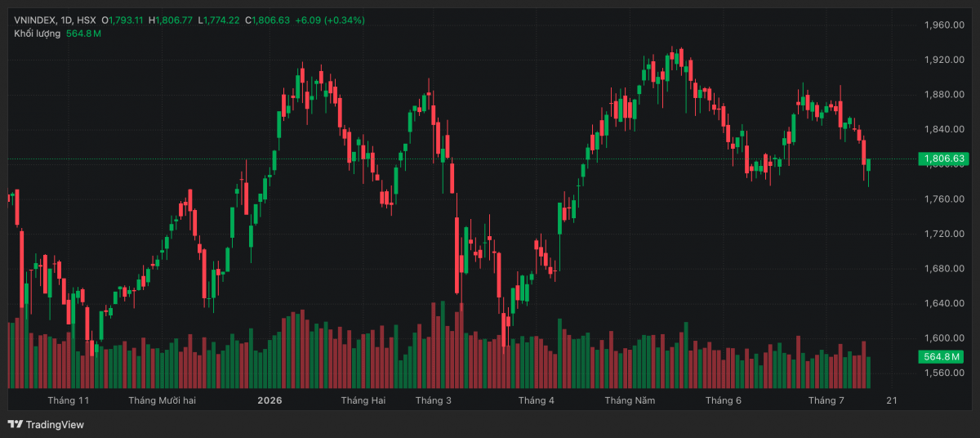Click the low price L1,774.22

(218, 20)
